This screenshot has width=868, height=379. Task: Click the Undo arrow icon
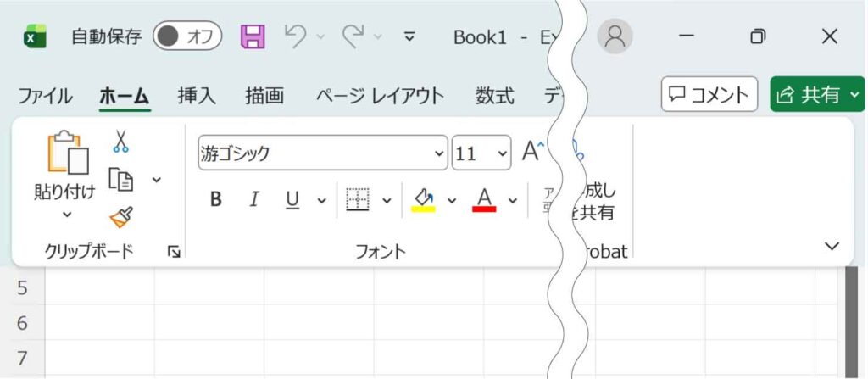tap(296, 36)
